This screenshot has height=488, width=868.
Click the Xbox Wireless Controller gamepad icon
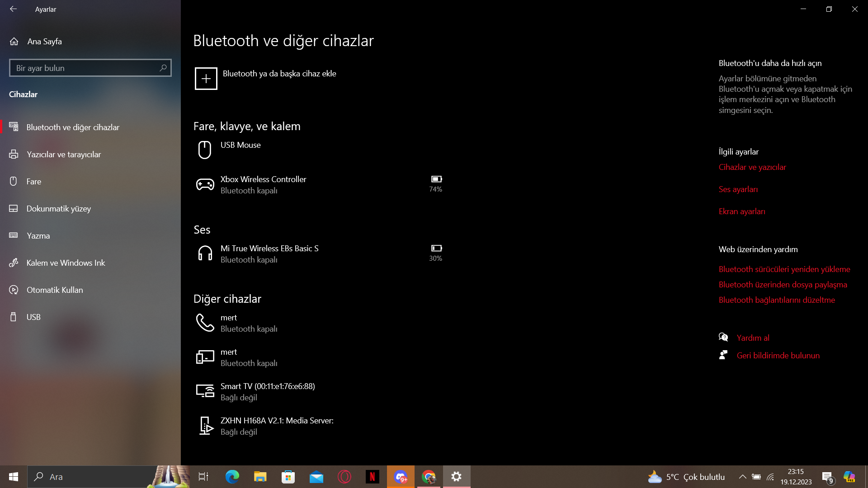(205, 184)
